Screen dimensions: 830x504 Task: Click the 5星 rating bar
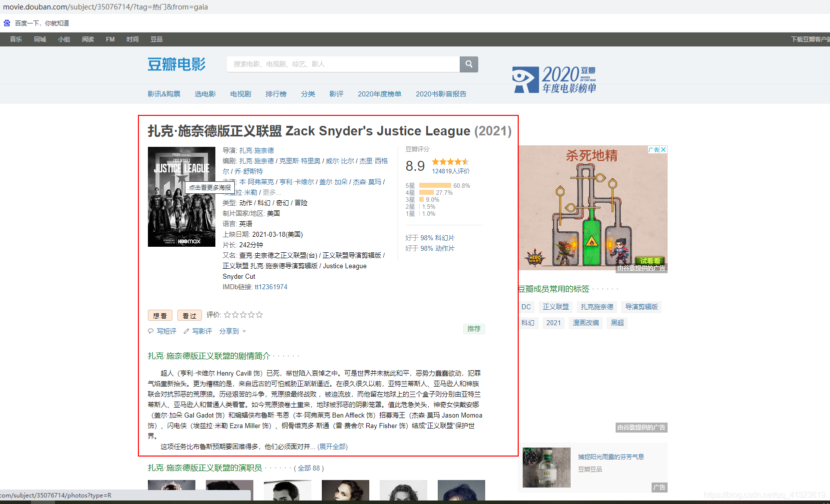pyautogui.click(x=435, y=185)
